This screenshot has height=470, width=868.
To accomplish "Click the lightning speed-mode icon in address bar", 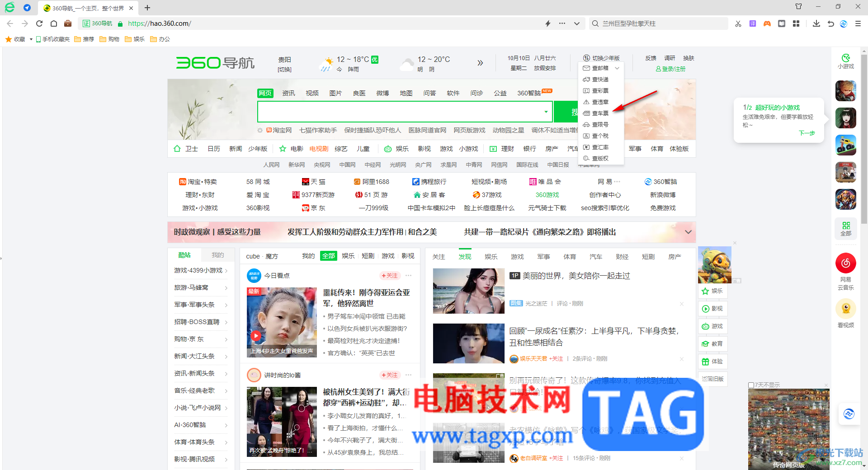I will tap(548, 23).
